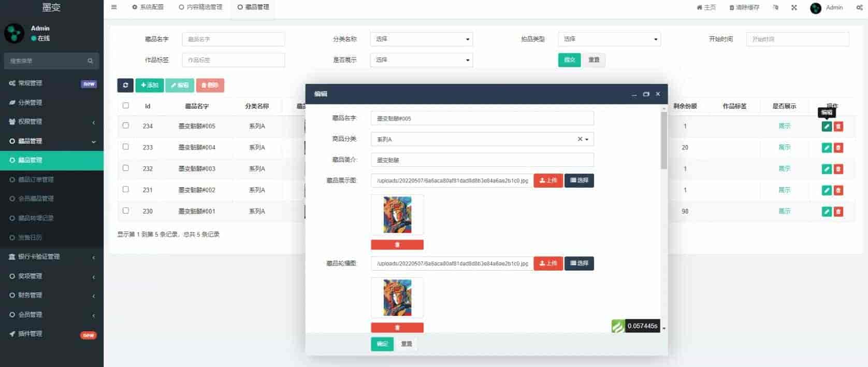
Task: Click the green 提交 submit filter button
Action: [x=569, y=60]
